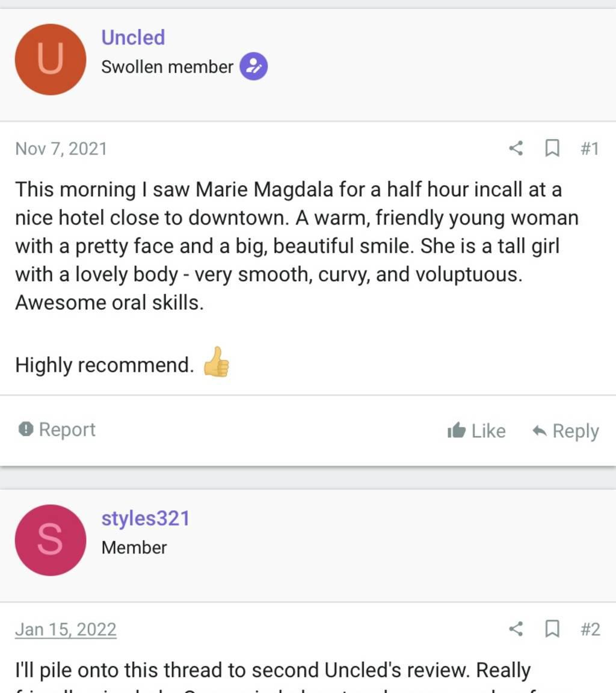Viewport: 616px width, 693px height.
Task: Click the thumbs-up emoji in the post
Action: 216,362
